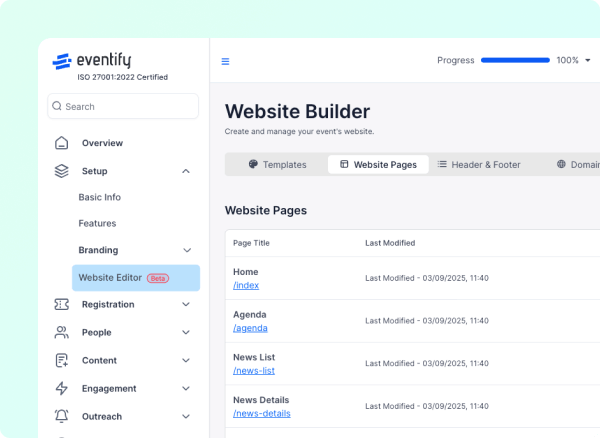Click the Engagement sidebar label
The height and width of the screenshot is (438, 600).
[x=109, y=389]
